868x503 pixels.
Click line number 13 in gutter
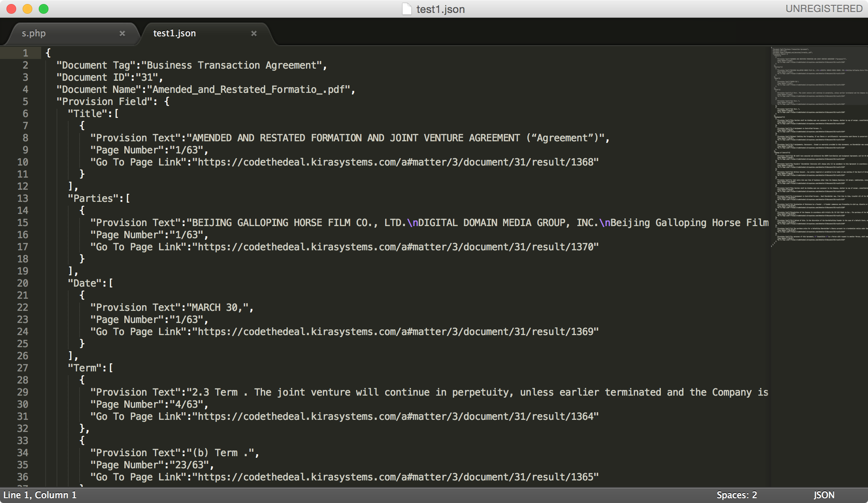coord(23,199)
